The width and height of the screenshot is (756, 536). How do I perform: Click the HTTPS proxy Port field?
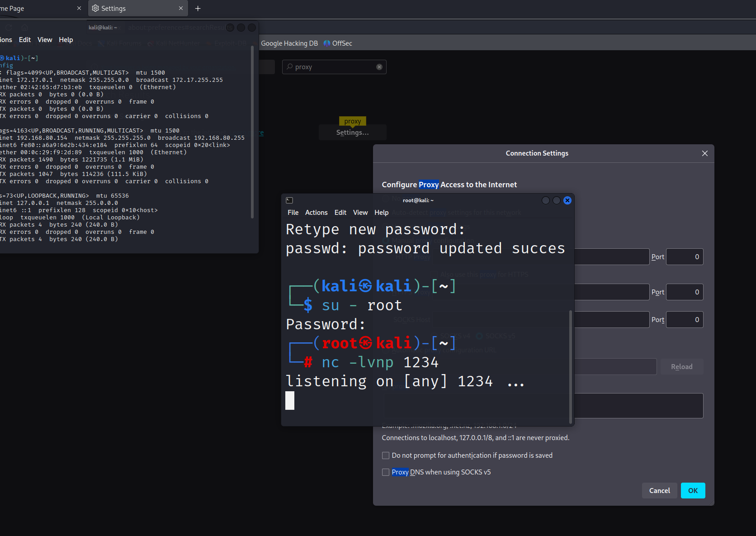[x=685, y=292]
